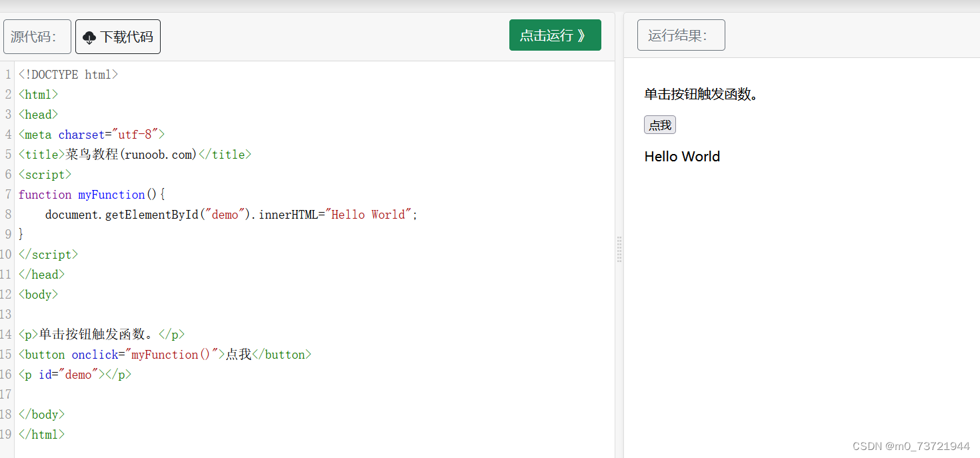Click the cloud download icon
This screenshot has width=980, height=458.
89,38
